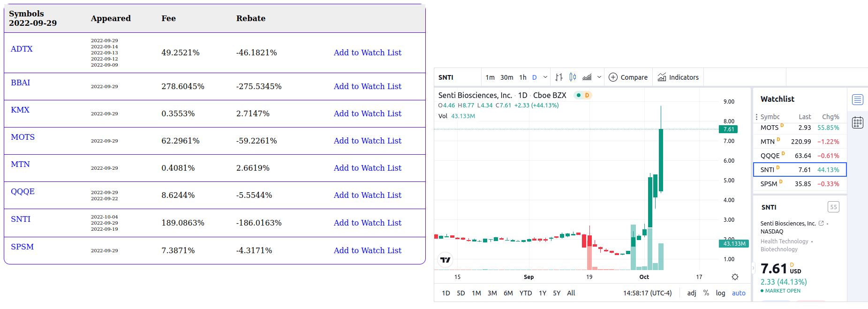Viewport: 868px width, 309px height.
Task: Toggle the percent scale option
Action: click(706, 293)
